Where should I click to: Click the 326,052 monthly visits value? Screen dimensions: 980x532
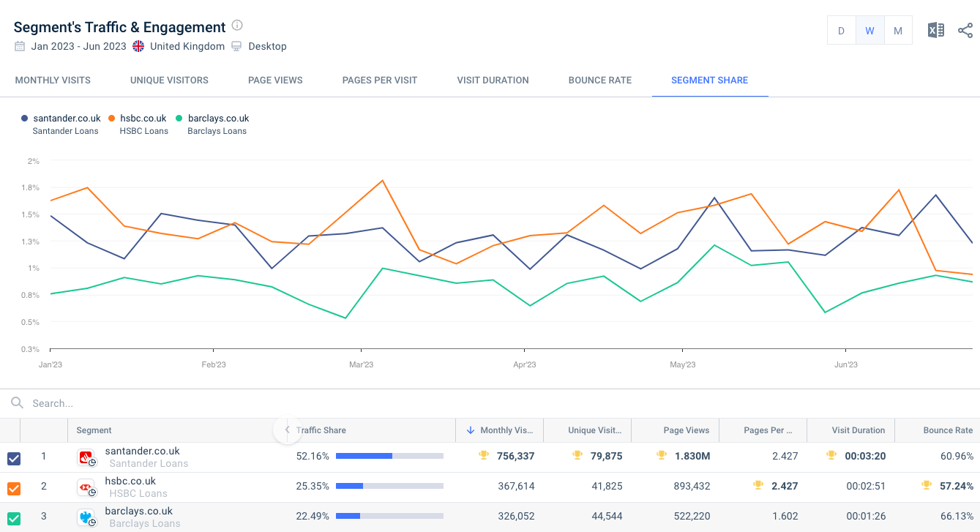515,516
